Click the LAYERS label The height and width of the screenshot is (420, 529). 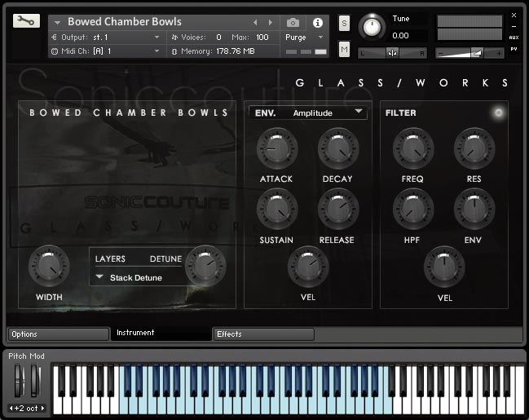pyautogui.click(x=110, y=259)
